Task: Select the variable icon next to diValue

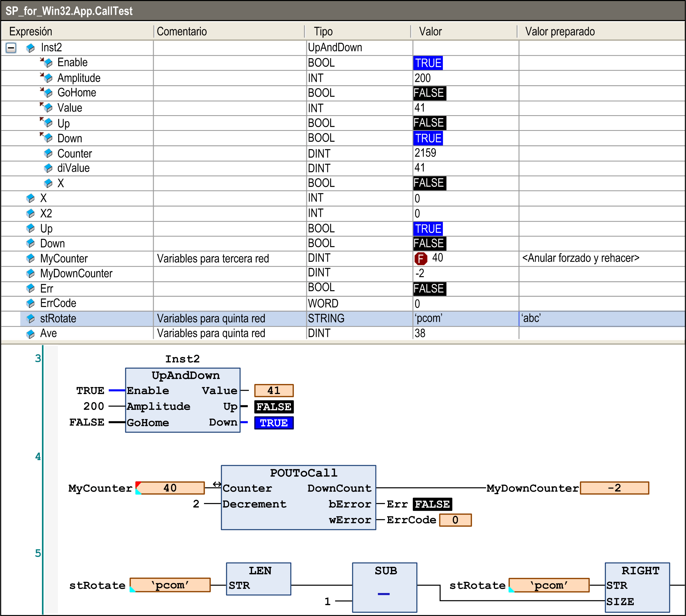Action: (47, 168)
